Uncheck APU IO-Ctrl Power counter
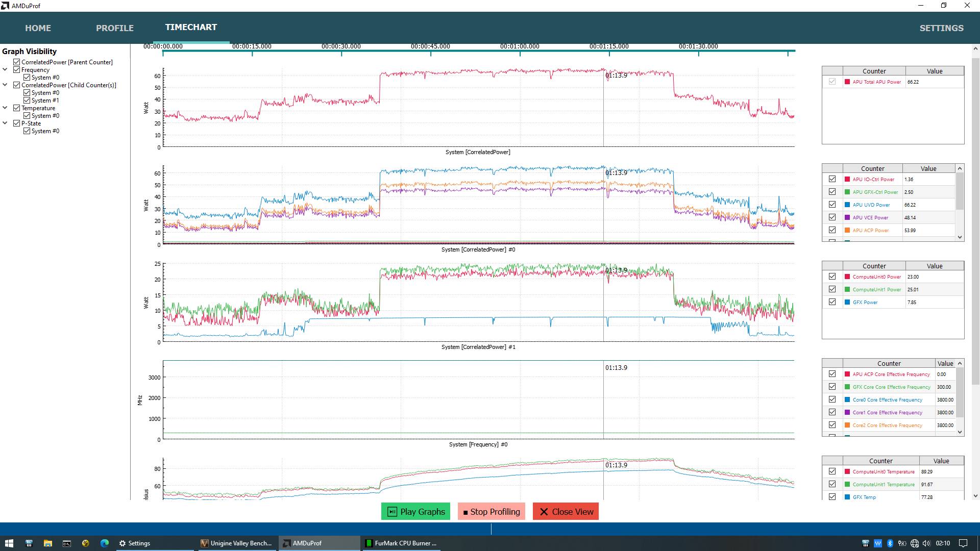The height and width of the screenshot is (551, 980). (x=832, y=179)
